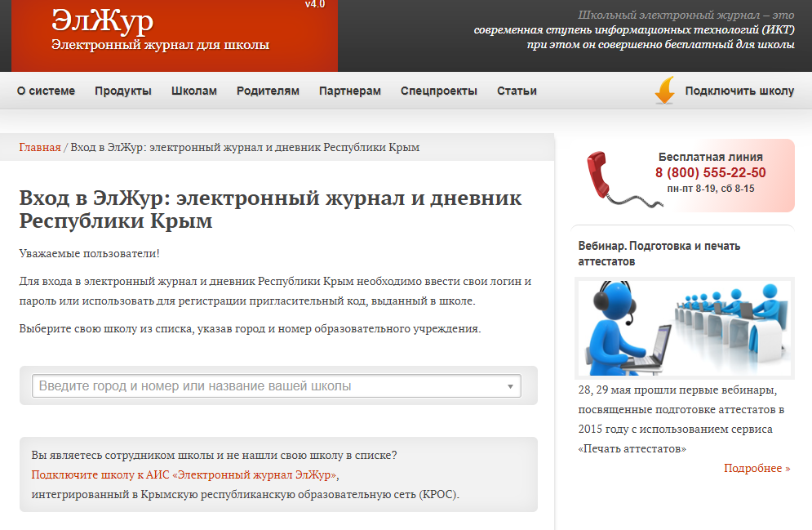Open the Вебинар. Подготовка и печать аттестатов heading

point(659,253)
